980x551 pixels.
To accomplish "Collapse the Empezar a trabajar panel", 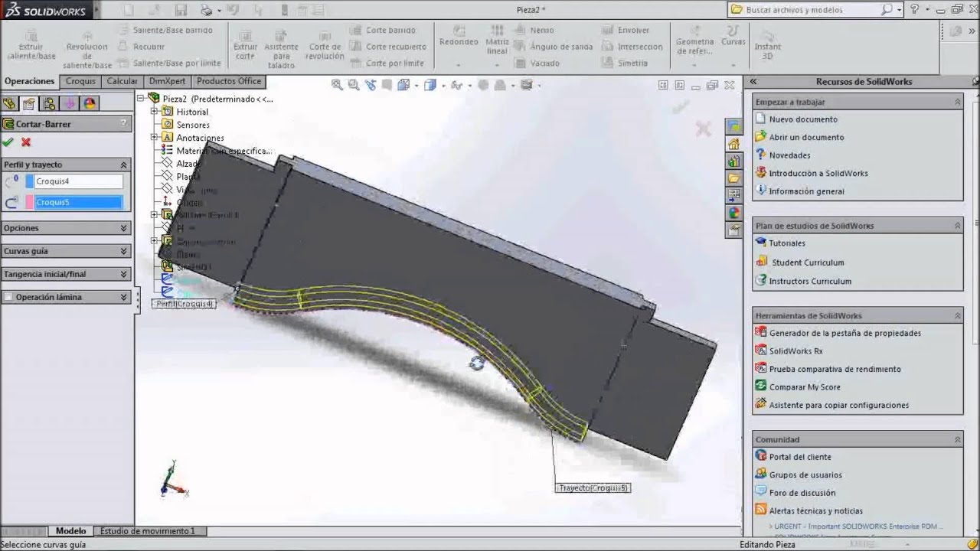I will (957, 102).
